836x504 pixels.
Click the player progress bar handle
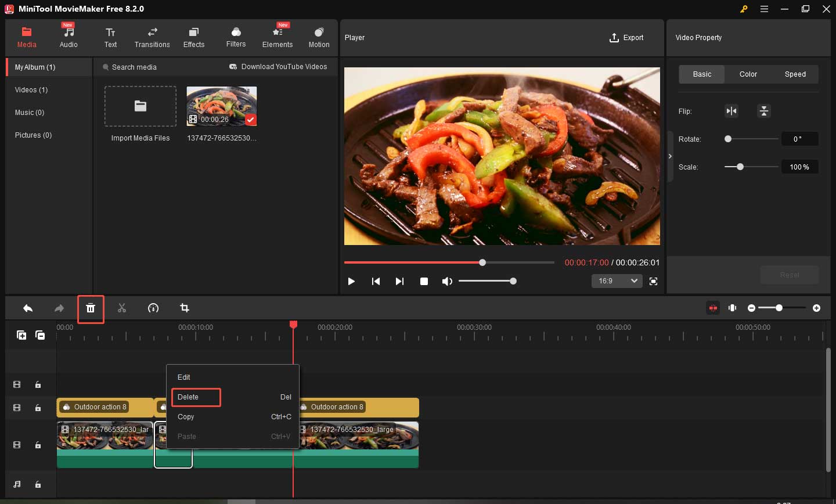click(x=482, y=262)
